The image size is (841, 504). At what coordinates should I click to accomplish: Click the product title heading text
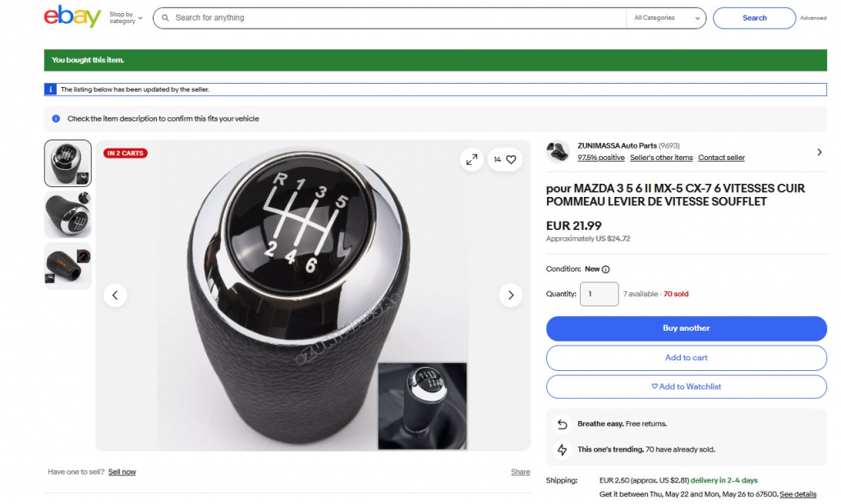click(x=675, y=195)
